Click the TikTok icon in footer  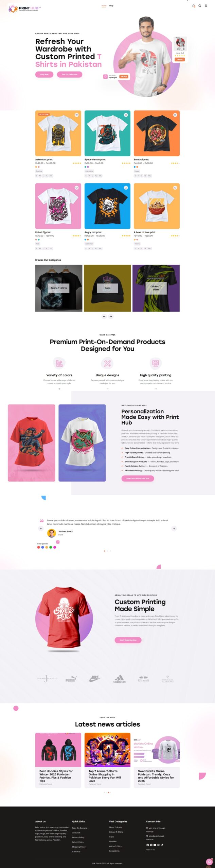(162, 845)
